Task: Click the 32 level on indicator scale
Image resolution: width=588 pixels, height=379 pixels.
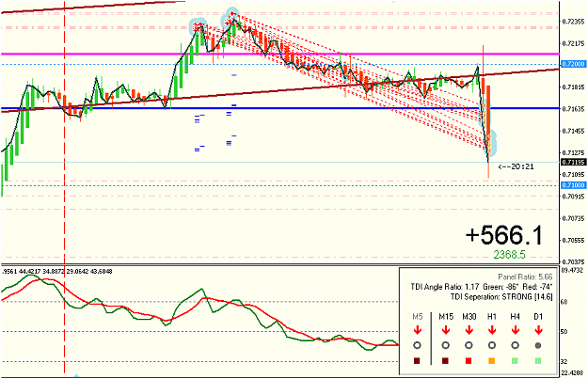Action: 564,362
